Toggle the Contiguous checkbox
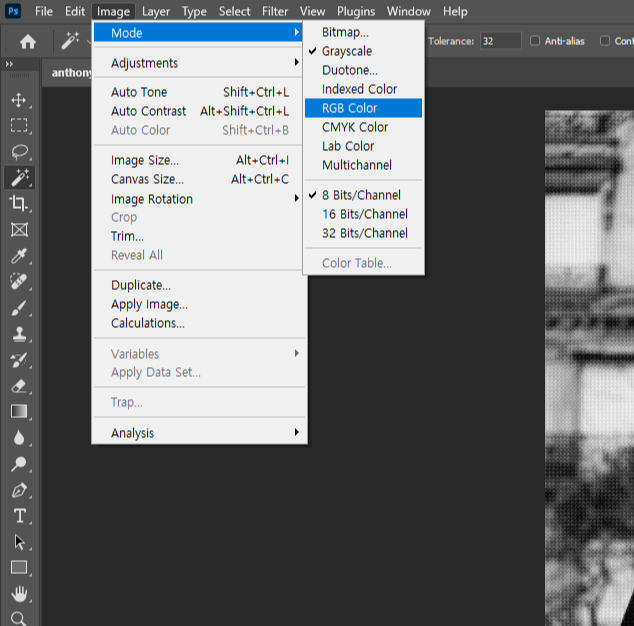Image resolution: width=634 pixels, height=626 pixels. coord(605,41)
